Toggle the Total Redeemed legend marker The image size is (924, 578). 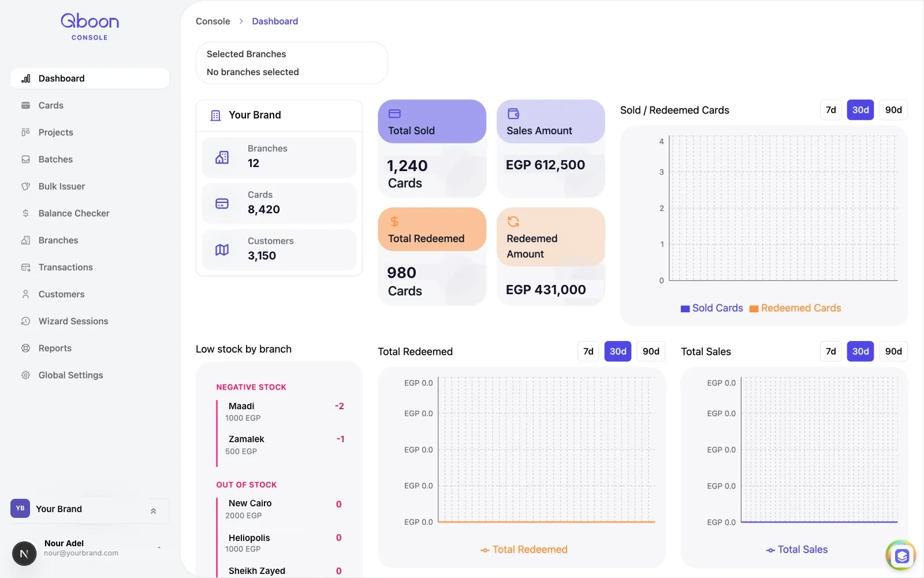(x=485, y=550)
